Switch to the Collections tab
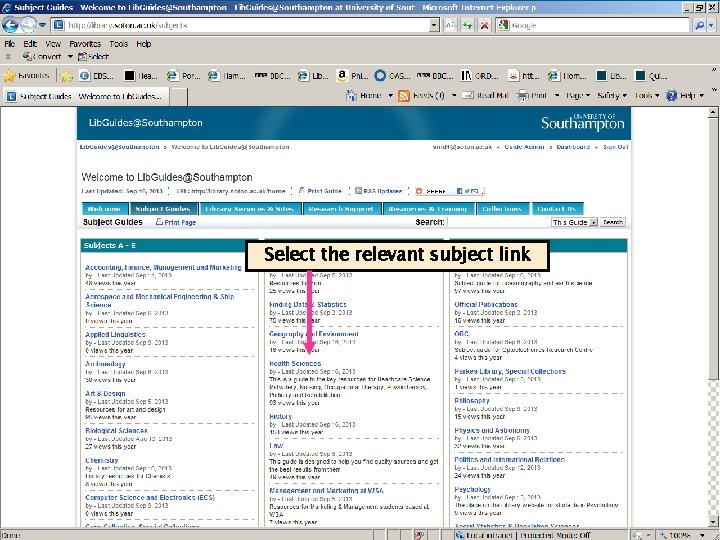 click(503, 208)
